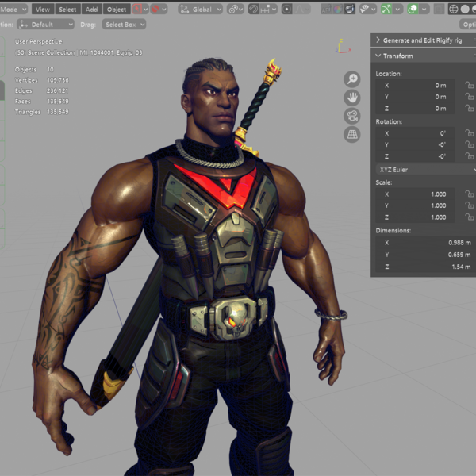This screenshot has width=476, height=476.
Task: Open the View menu
Action: [43, 10]
